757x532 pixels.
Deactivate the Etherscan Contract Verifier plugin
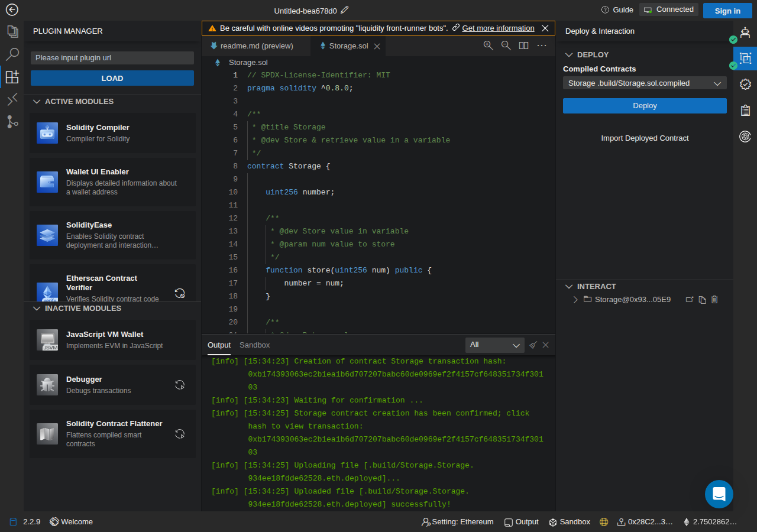[x=180, y=293]
